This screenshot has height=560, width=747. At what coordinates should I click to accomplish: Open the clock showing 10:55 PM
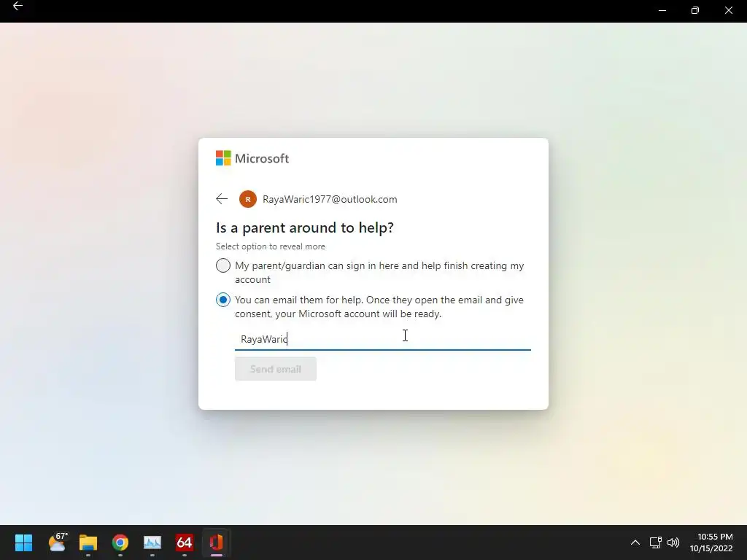tap(711, 542)
